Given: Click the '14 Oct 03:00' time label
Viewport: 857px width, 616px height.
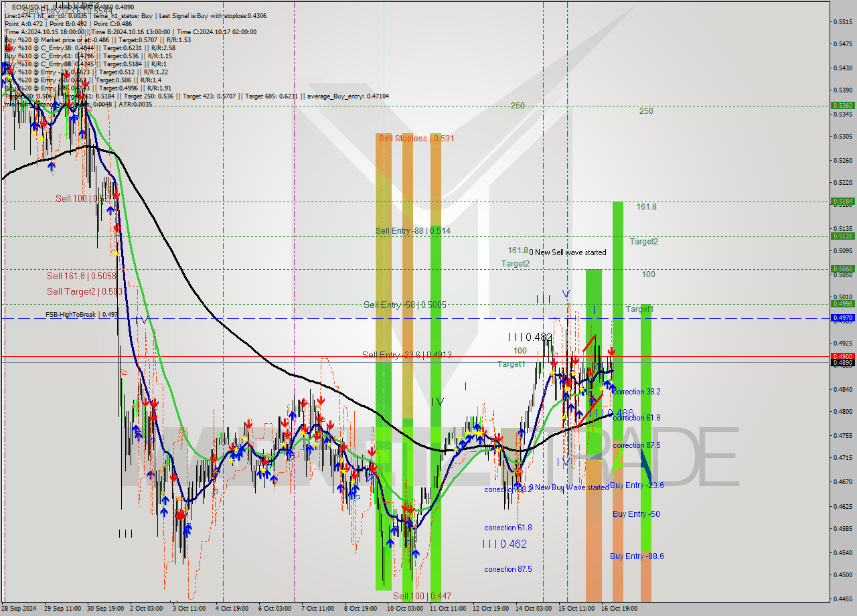Looking at the screenshot, I should click(x=534, y=609).
